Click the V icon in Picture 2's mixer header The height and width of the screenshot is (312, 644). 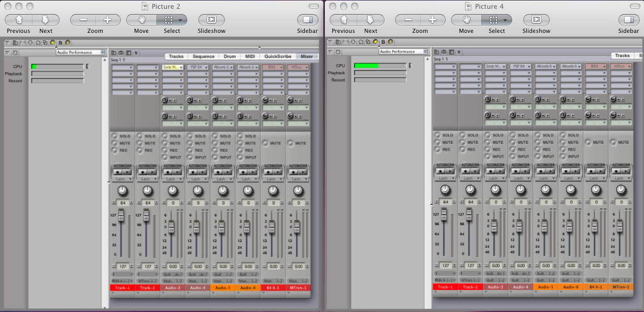click(x=137, y=52)
